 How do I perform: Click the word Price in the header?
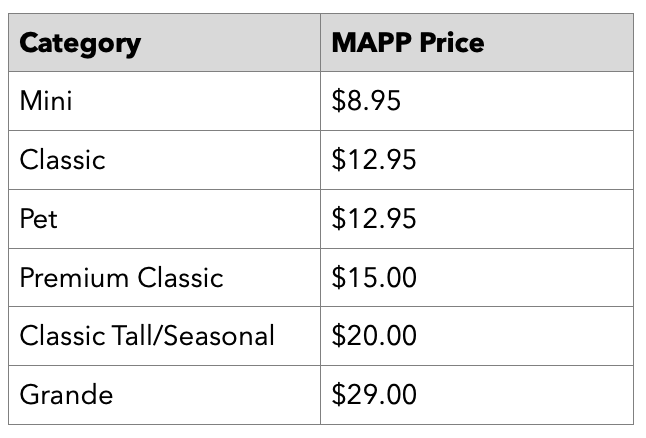point(452,42)
